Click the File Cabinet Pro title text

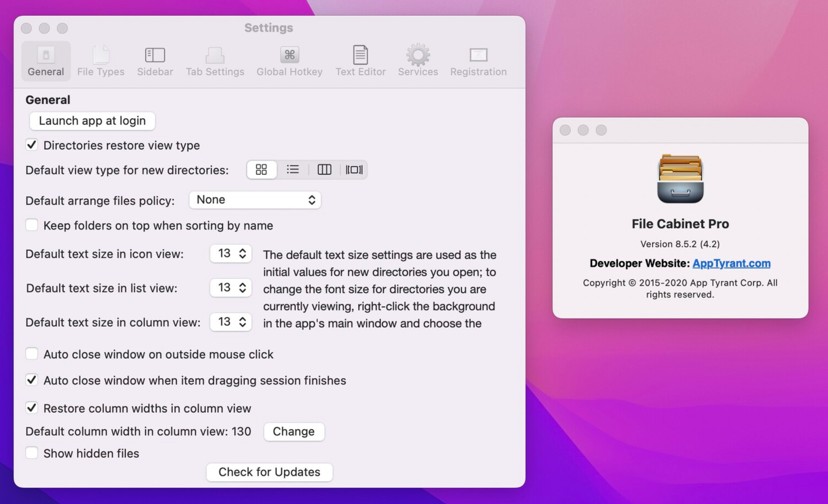(x=680, y=224)
